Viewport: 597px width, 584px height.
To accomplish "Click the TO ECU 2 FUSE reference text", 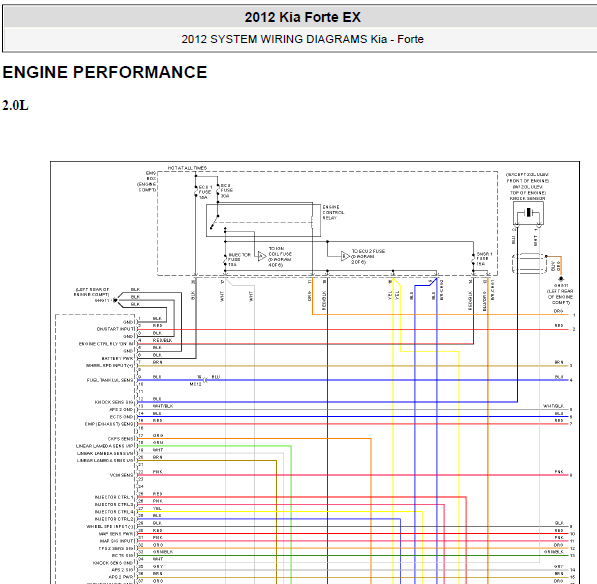I will [x=367, y=257].
